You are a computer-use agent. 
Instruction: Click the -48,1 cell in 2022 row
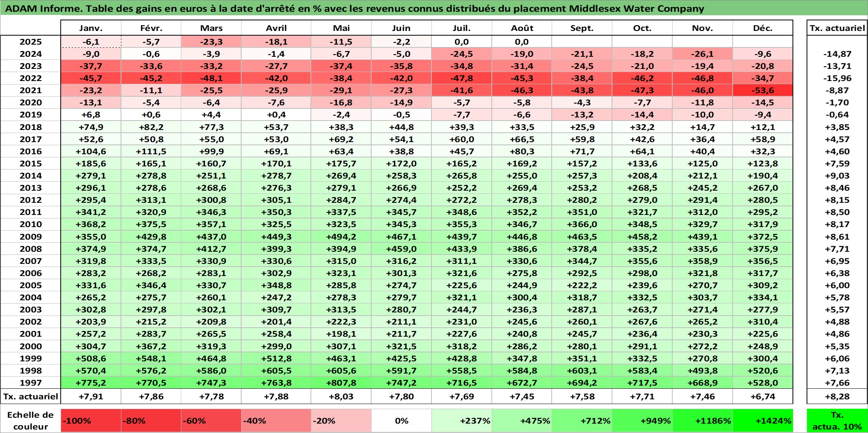211,78
